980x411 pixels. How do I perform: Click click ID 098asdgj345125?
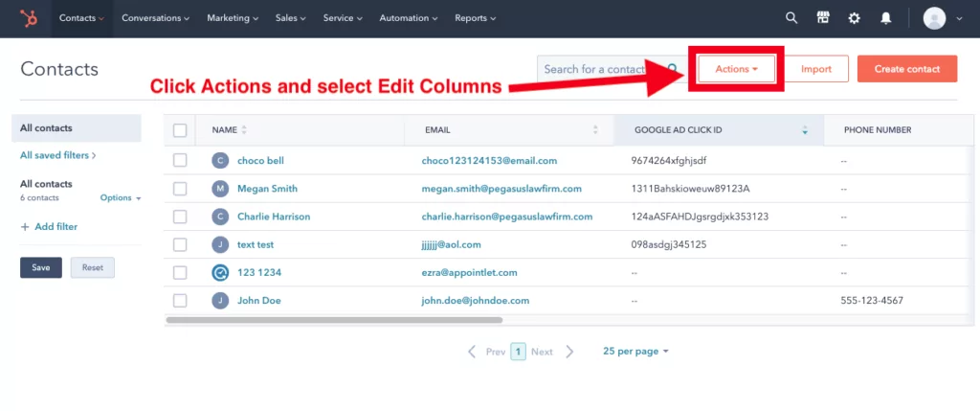669,244
